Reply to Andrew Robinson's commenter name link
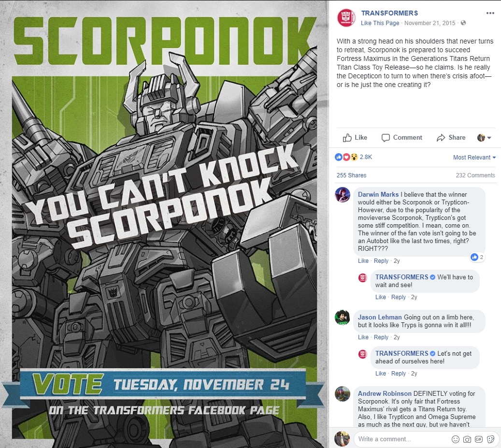The height and width of the screenshot is (448, 501). 385,394
